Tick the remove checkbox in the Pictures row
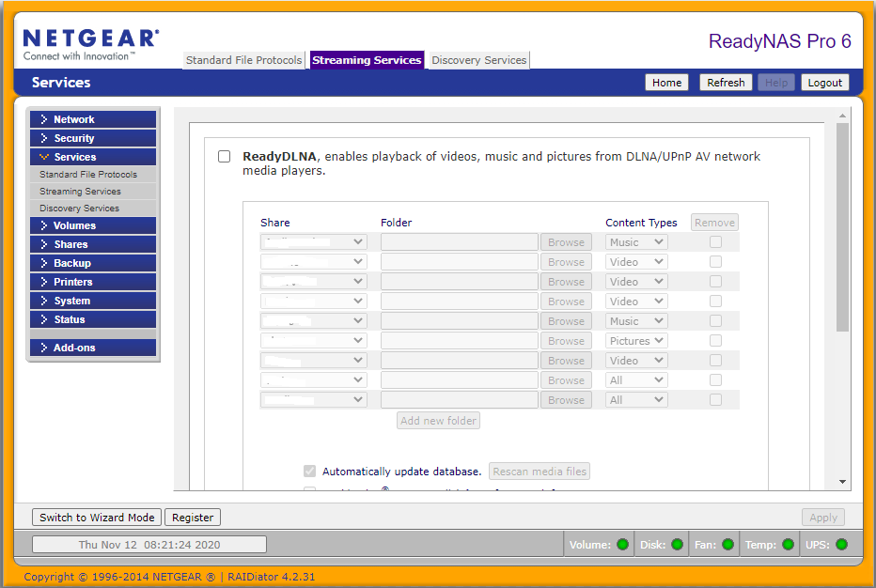 pos(715,341)
